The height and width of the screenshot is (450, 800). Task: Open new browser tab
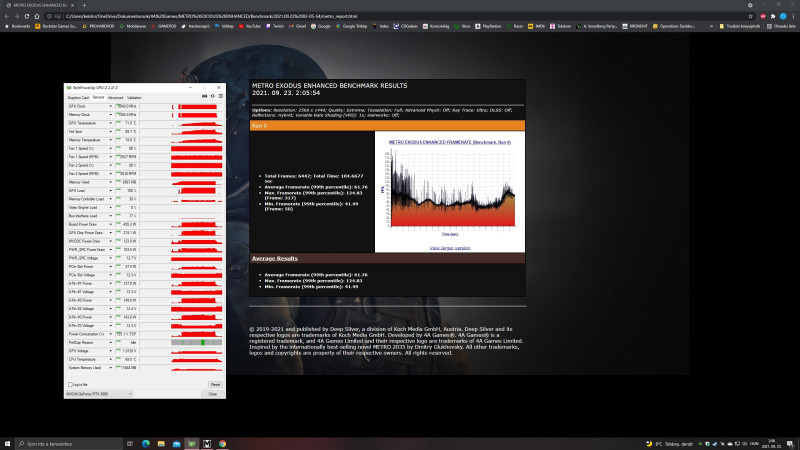(x=84, y=5)
